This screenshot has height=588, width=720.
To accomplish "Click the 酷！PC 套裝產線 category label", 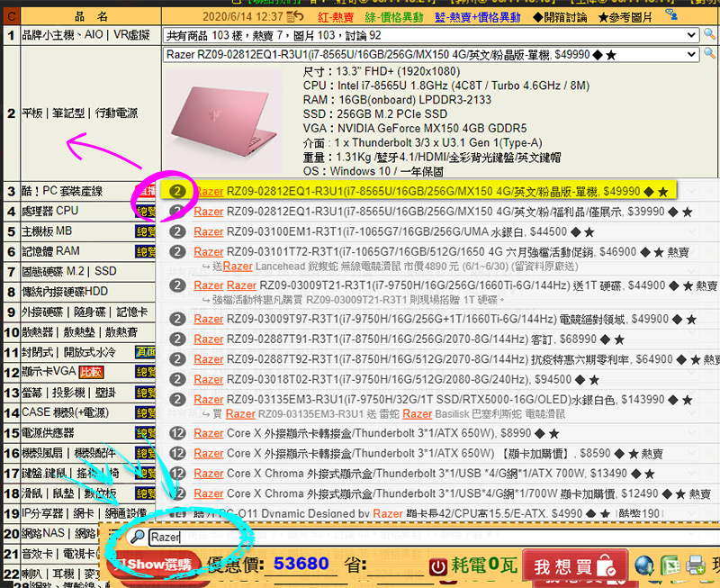I will 62,191.
